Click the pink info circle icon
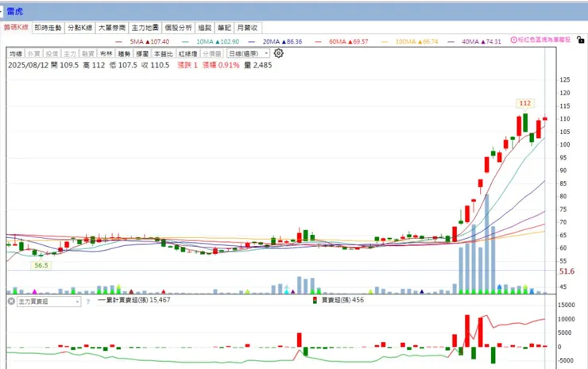Image resolution: width=588 pixels, height=369 pixels. tap(514, 40)
